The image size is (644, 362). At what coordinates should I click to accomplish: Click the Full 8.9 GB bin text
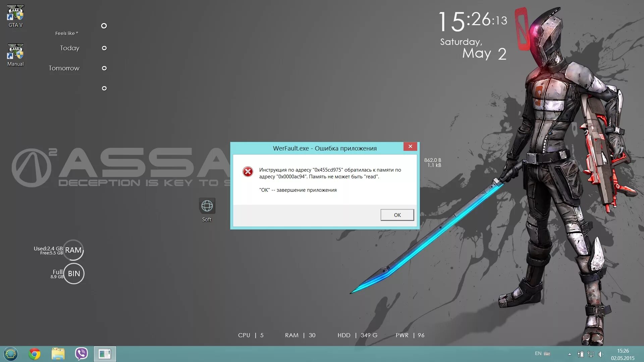(57, 274)
